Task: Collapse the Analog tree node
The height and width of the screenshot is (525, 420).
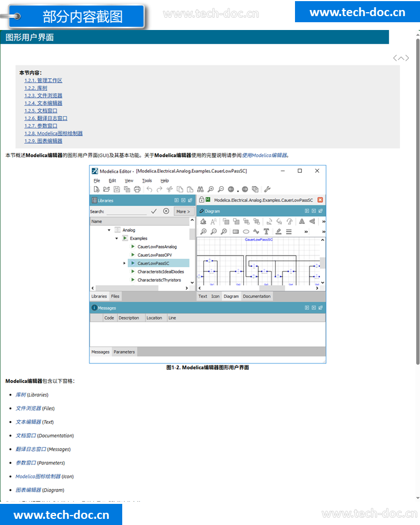Action: click(x=109, y=230)
